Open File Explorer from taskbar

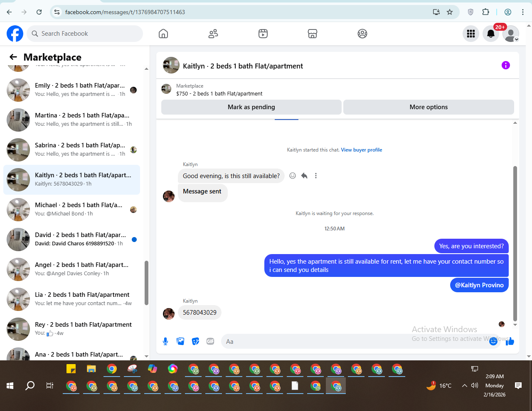coord(91,369)
